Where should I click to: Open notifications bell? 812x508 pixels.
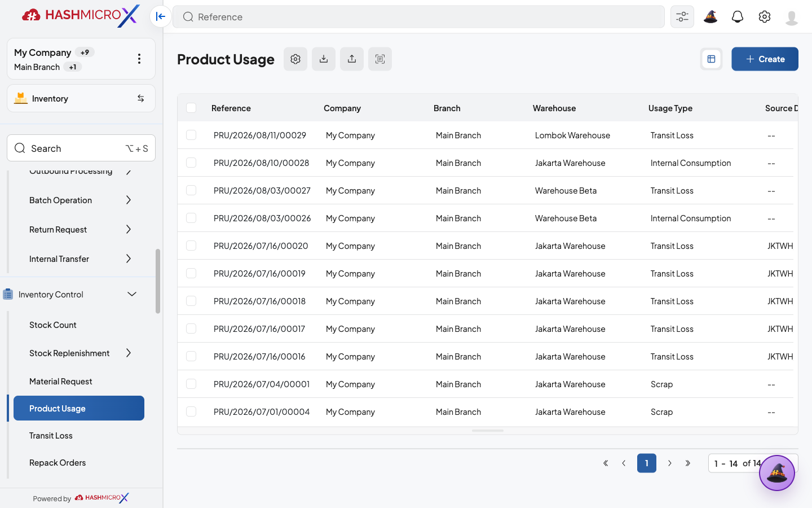pos(738,17)
